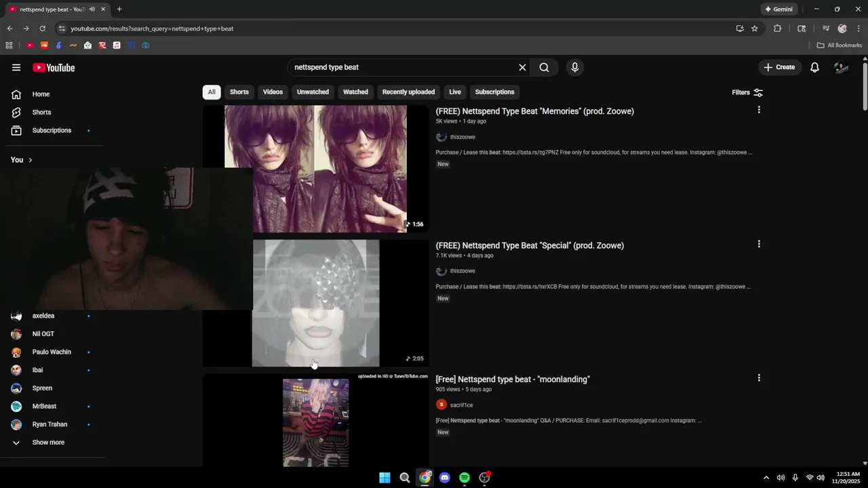Open more options for "Memories" video
This screenshot has height=488, width=868.
point(759,110)
